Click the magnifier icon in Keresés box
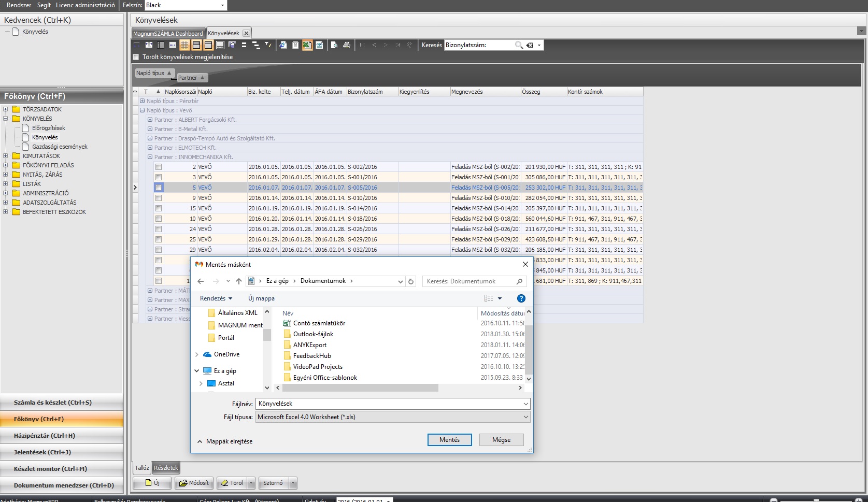868x502 pixels. [519, 45]
